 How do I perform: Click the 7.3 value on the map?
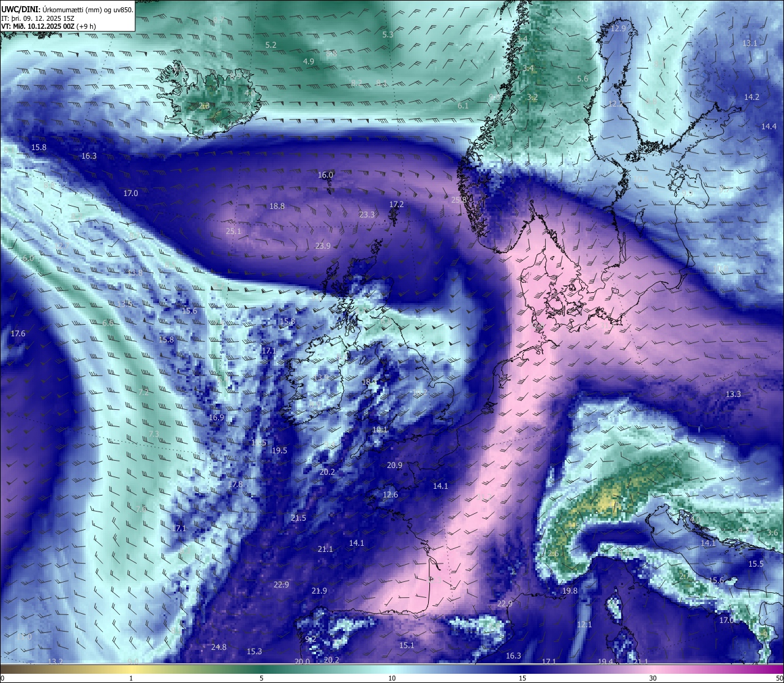(153, 434)
